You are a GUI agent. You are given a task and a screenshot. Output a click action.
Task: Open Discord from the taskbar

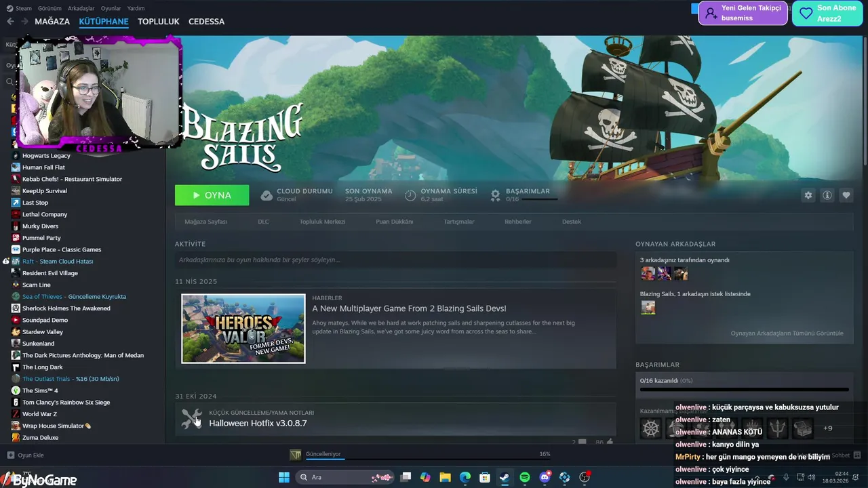pos(545,477)
